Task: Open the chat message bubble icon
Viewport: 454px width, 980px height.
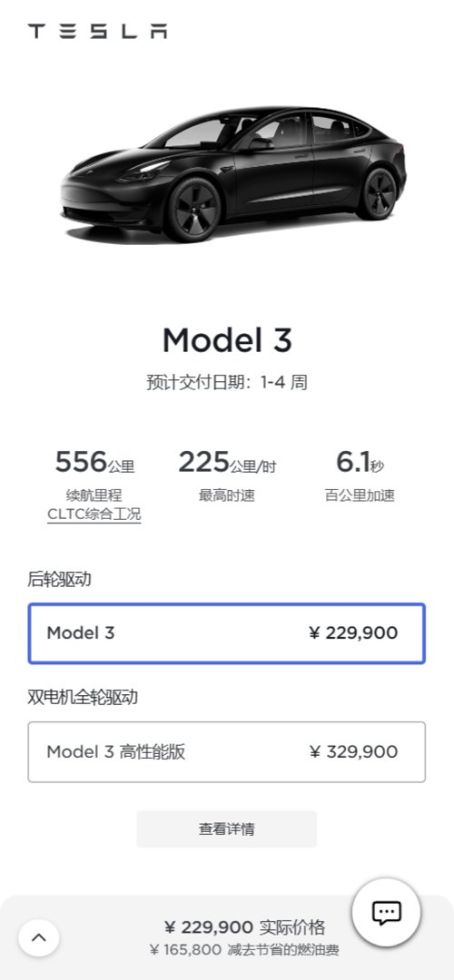Action: point(386,913)
